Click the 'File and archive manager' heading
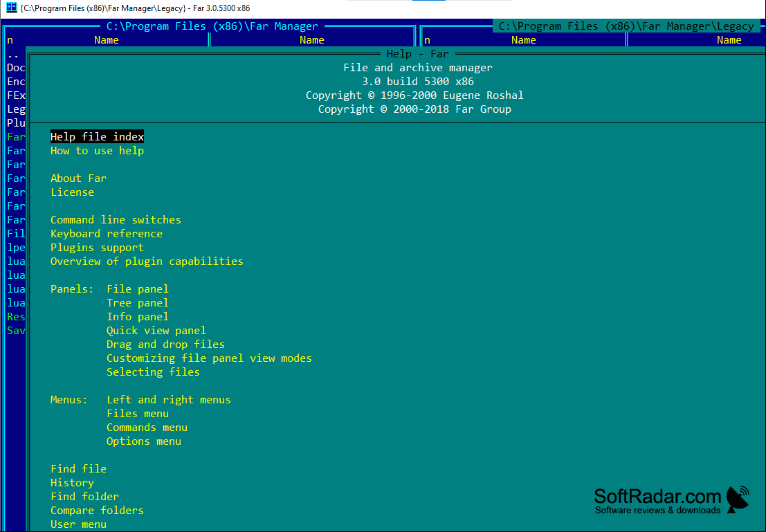 tap(418, 68)
